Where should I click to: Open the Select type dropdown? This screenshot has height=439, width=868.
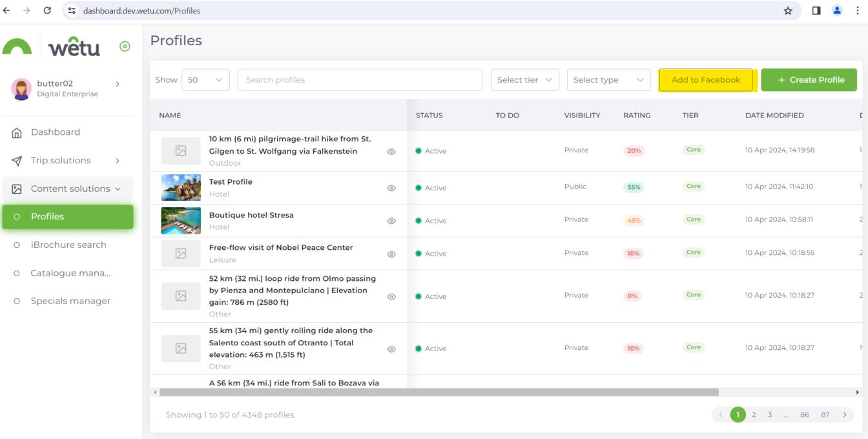pos(608,80)
